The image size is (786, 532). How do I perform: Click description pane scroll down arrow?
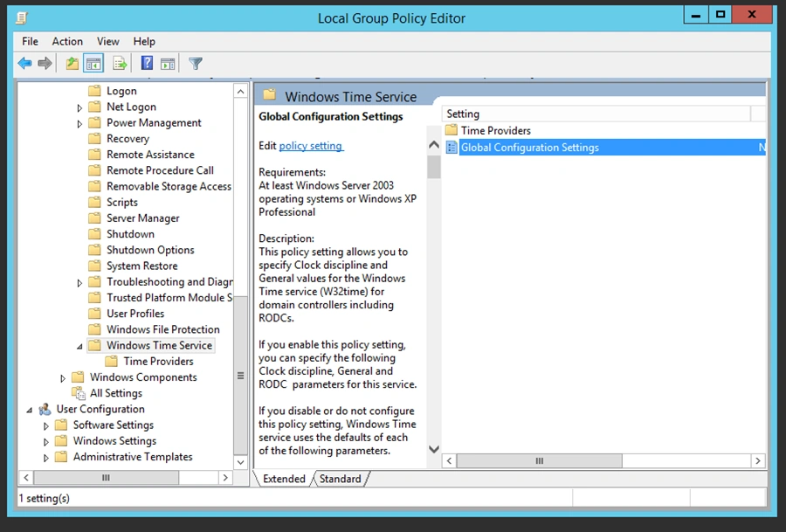[x=434, y=449]
